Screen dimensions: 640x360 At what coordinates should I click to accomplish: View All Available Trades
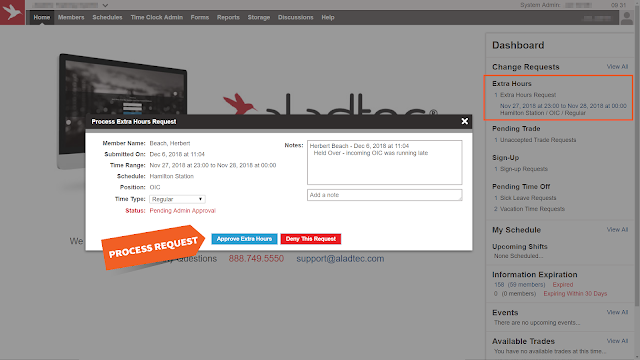(x=617, y=341)
